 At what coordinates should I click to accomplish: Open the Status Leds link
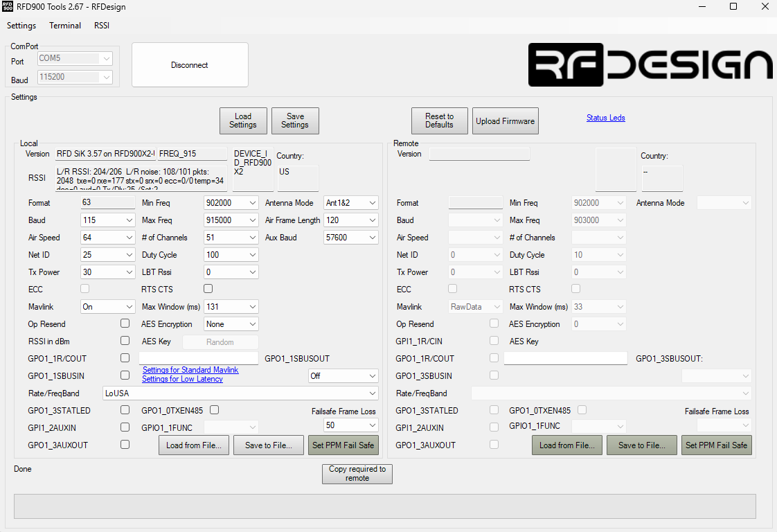(605, 118)
